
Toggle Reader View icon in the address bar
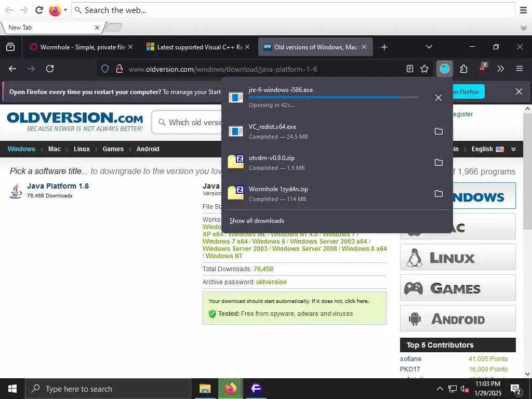click(x=410, y=69)
